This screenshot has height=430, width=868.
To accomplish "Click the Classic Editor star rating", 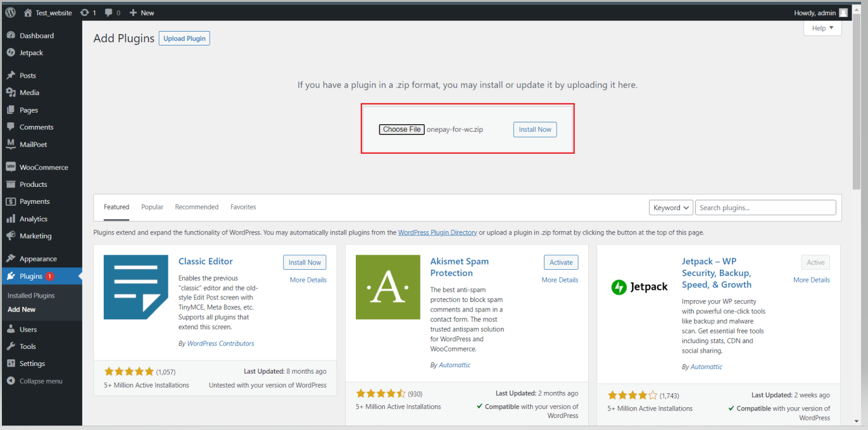I will 129,372.
